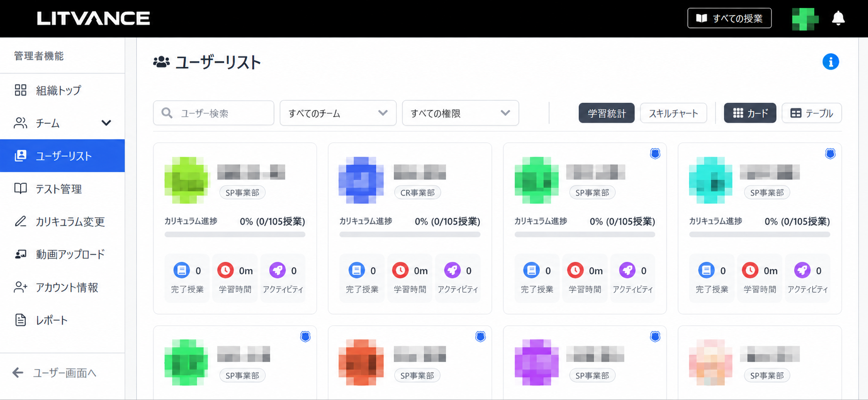Screen dimensions: 868x400
Task: Go to 動画アップロード page
Action: [62, 254]
